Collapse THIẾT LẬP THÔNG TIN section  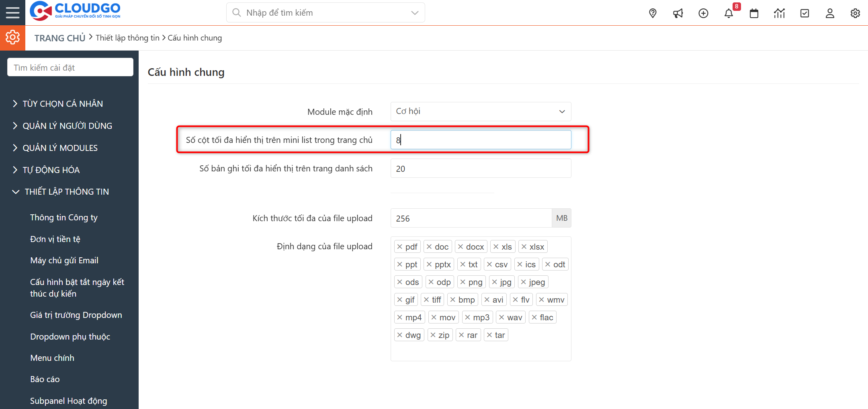pos(67,191)
